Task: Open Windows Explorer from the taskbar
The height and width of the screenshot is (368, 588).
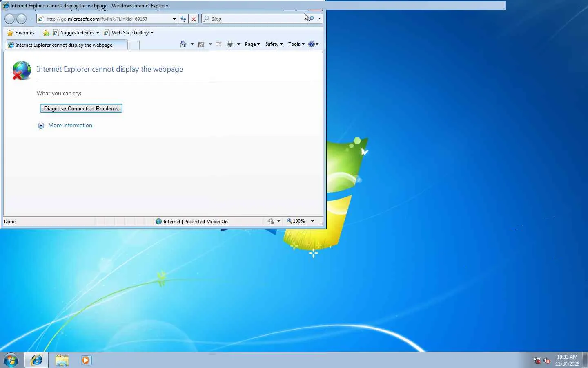Action: [x=62, y=360]
